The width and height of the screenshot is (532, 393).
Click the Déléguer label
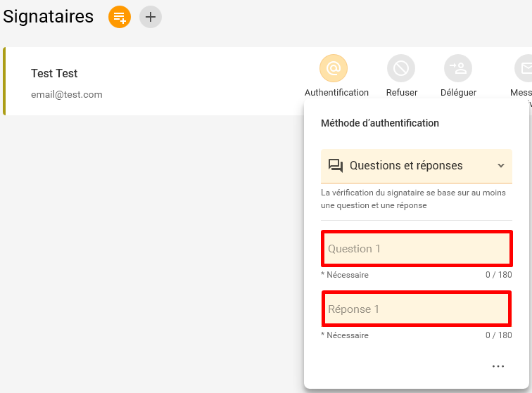(458, 93)
